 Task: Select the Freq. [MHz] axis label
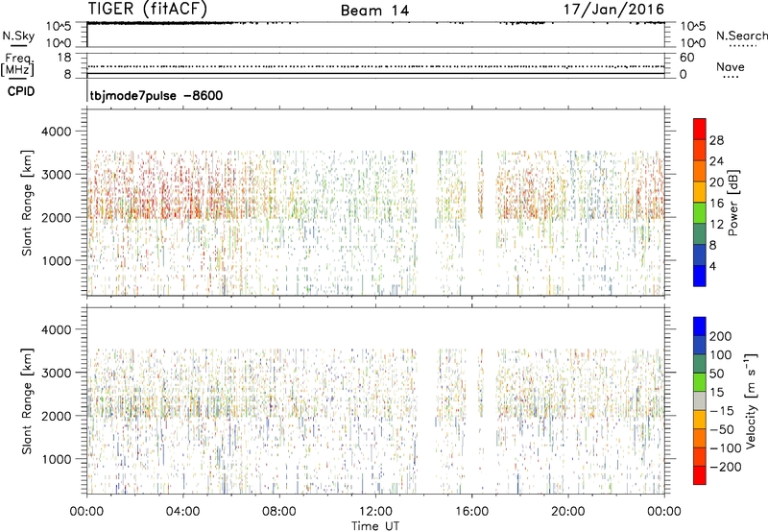[17, 65]
